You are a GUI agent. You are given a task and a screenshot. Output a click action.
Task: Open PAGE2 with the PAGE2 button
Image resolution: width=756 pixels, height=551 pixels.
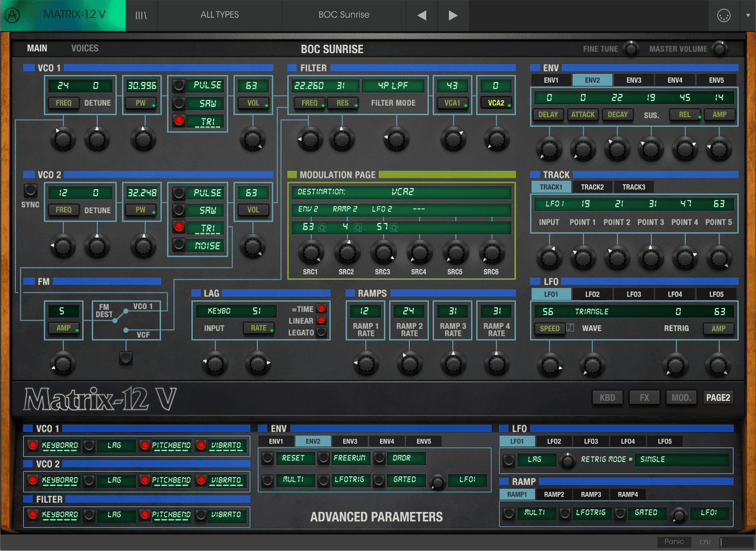click(718, 397)
